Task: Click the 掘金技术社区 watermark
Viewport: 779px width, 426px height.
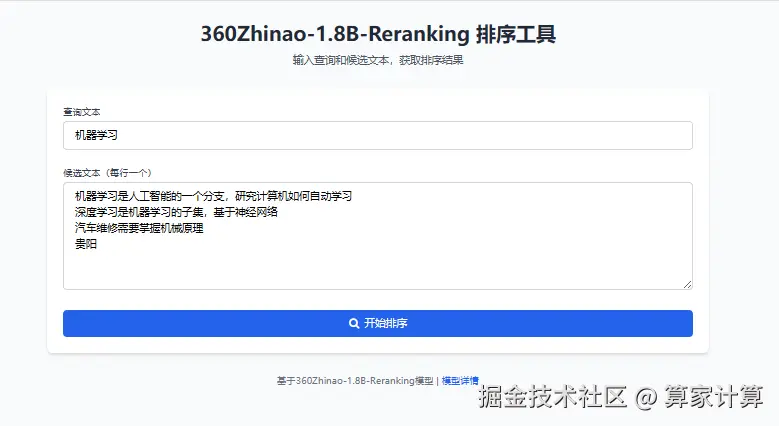Action: point(552,397)
